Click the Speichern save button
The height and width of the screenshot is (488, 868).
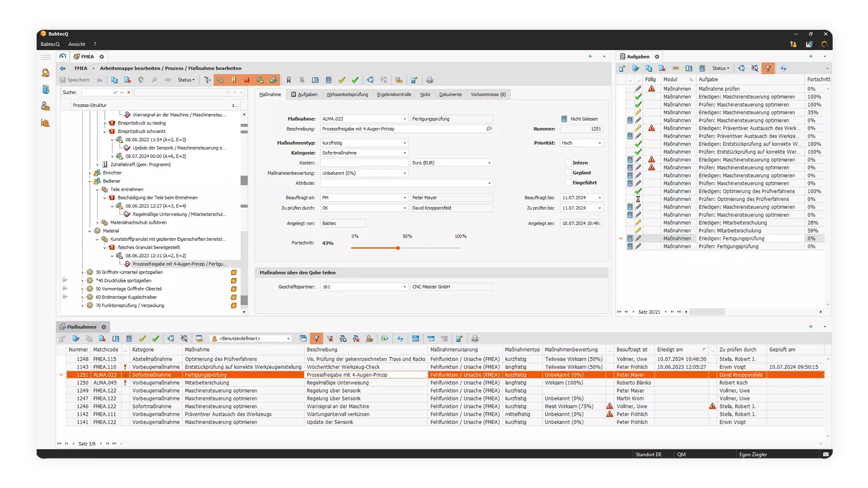click(75, 80)
